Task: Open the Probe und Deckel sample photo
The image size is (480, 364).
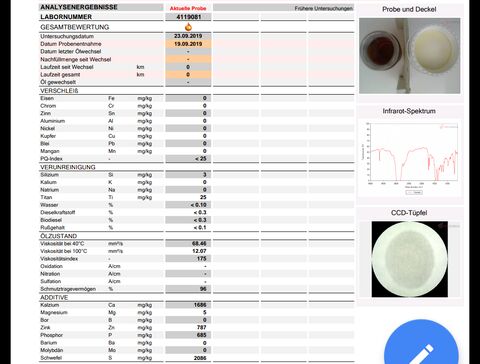Action: 409,56
